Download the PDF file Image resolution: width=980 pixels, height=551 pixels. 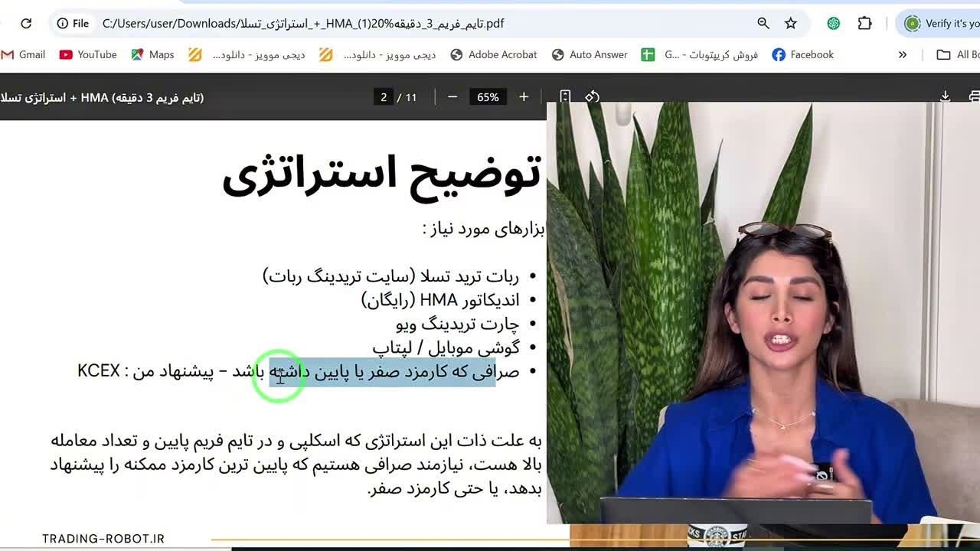point(946,97)
